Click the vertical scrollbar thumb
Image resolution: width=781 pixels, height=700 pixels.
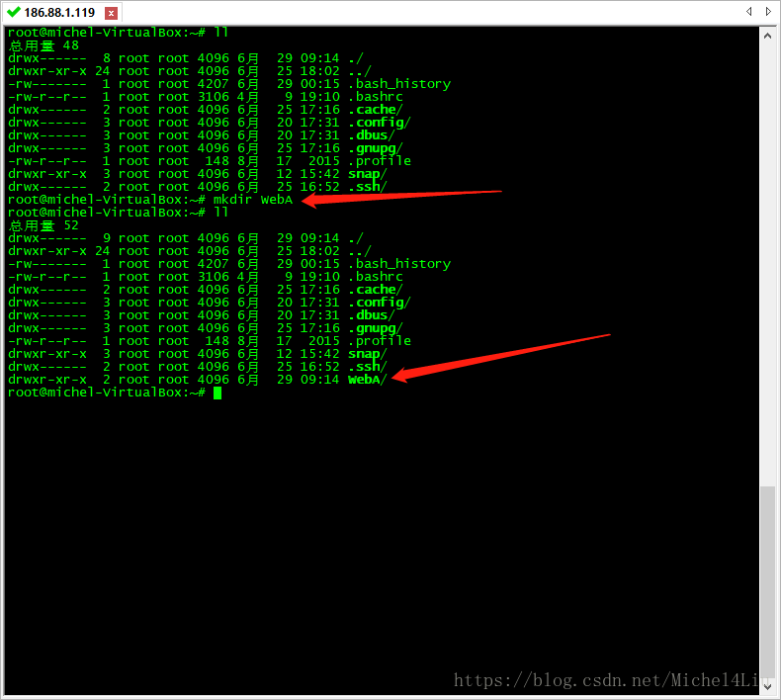(767, 581)
